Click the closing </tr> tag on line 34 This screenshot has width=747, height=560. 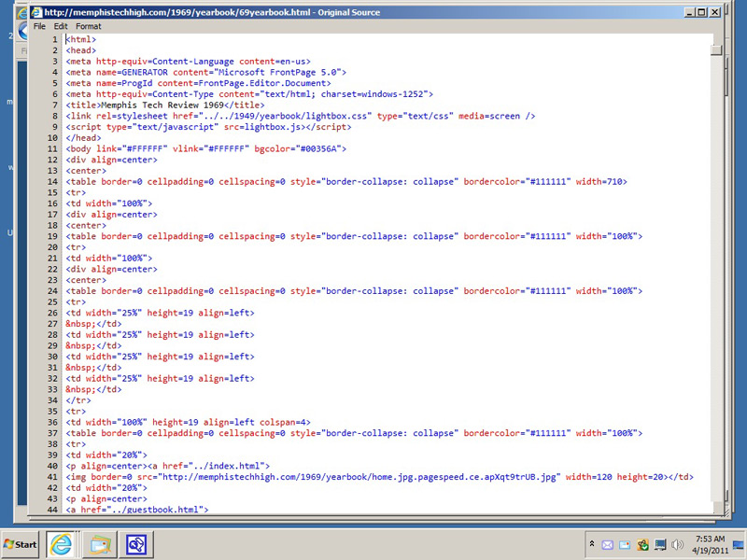pos(78,401)
